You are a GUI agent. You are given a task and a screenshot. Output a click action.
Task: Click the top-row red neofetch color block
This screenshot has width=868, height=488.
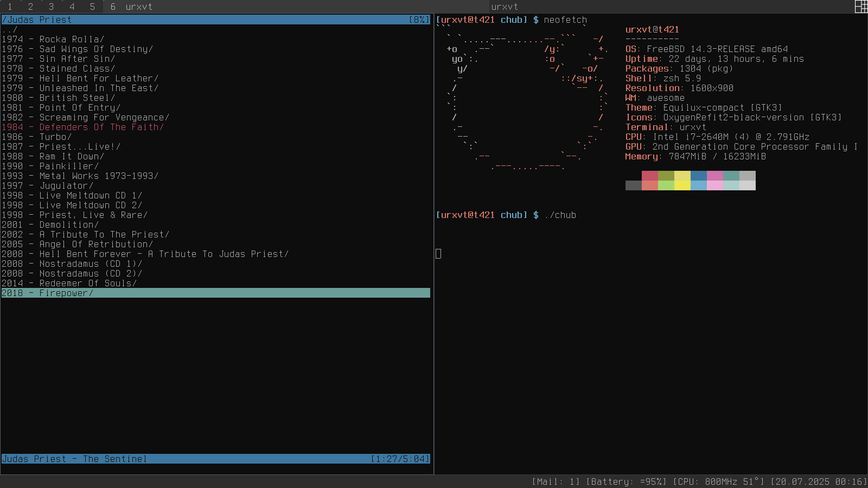(x=650, y=176)
